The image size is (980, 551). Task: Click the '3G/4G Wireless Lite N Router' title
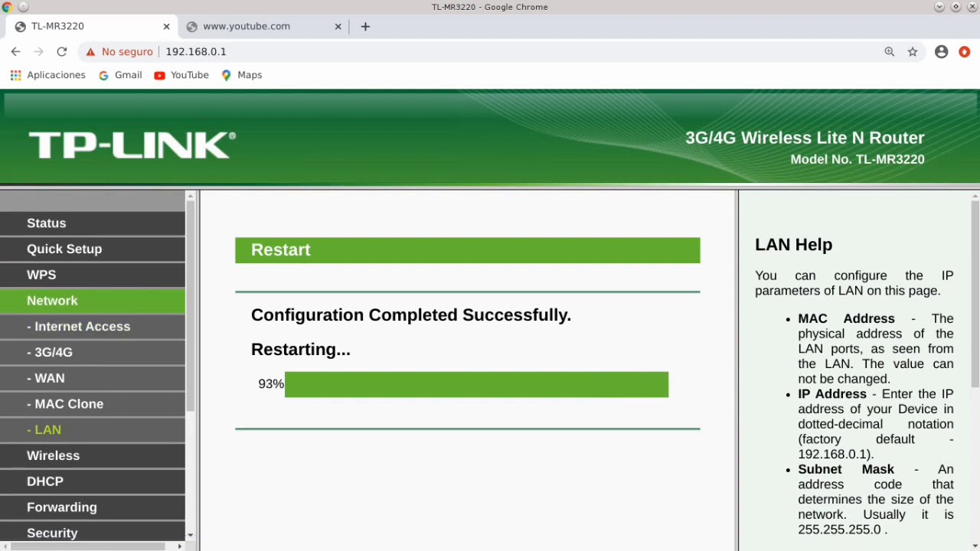coord(805,138)
